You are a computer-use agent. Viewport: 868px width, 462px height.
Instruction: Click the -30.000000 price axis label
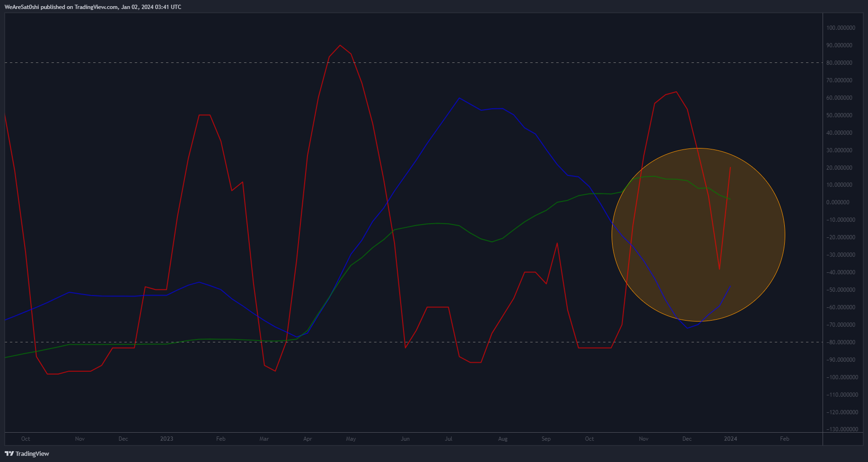[x=841, y=255]
